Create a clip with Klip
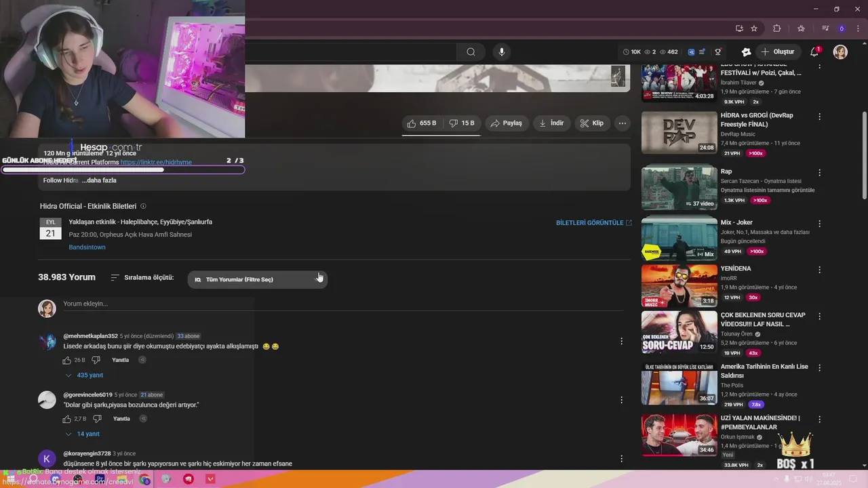The height and width of the screenshot is (488, 868). click(x=591, y=123)
